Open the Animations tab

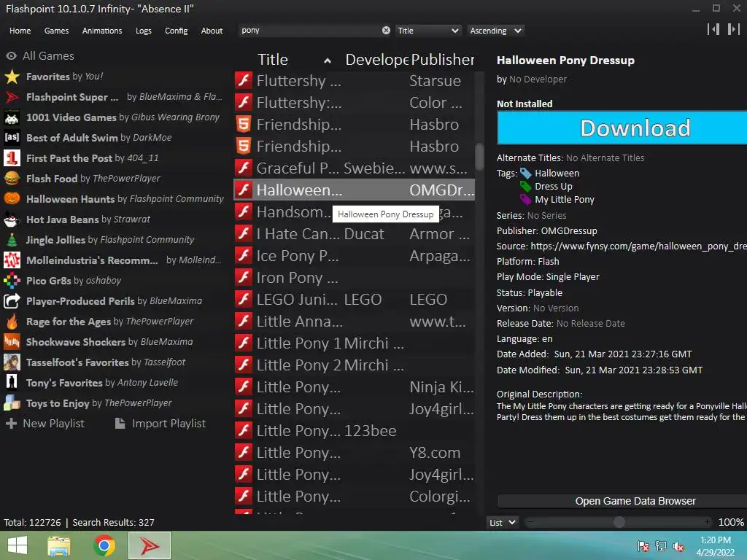click(102, 31)
